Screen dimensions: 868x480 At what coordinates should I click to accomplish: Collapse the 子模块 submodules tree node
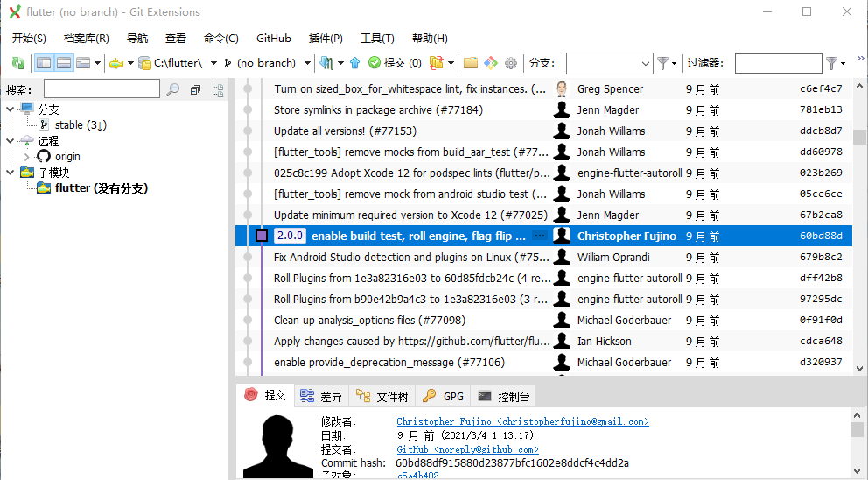tap(10, 173)
